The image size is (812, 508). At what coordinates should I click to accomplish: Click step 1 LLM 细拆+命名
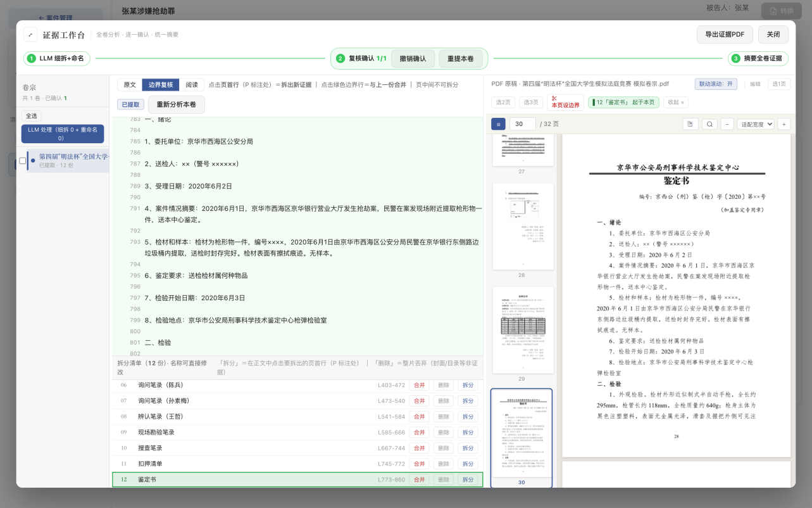pyautogui.click(x=57, y=58)
